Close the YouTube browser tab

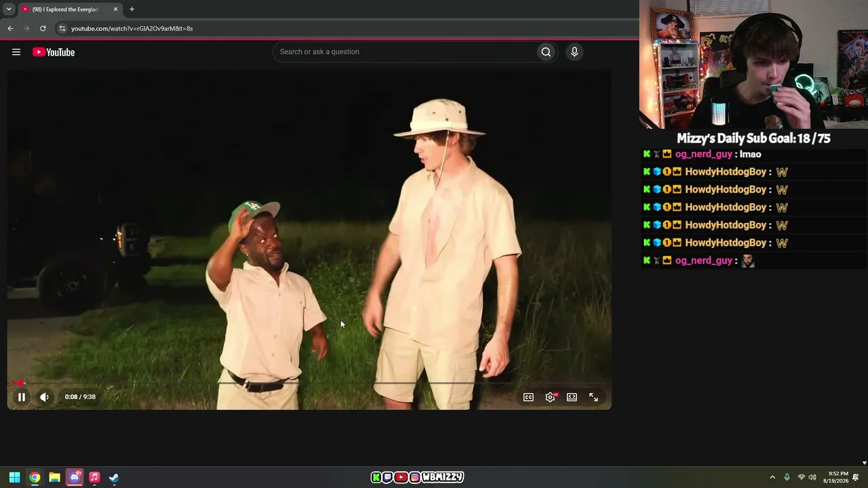pos(115,9)
